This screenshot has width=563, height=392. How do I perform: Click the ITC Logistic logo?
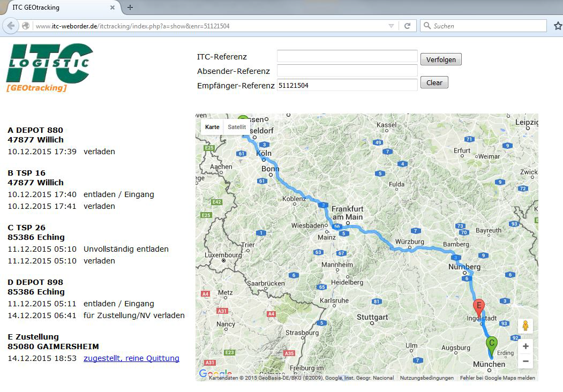tap(49, 67)
